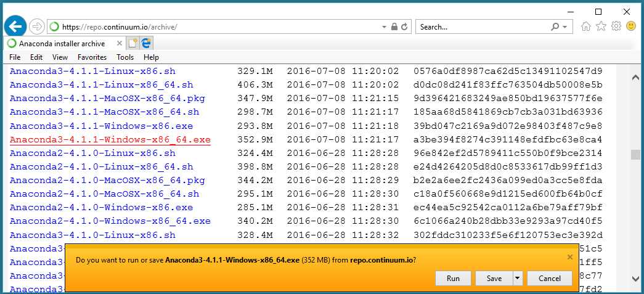Screen dimensions: 644x294
Task: Click hash 6c1066a240b28dbb33e9293a97cd40f5
Action: (x=508, y=221)
